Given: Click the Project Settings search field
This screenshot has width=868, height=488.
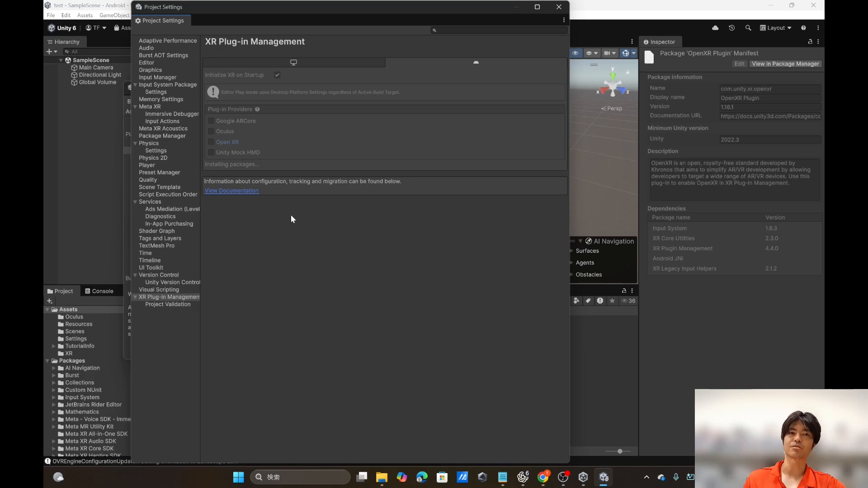Looking at the screenshot, I should (x=499, y=30).
